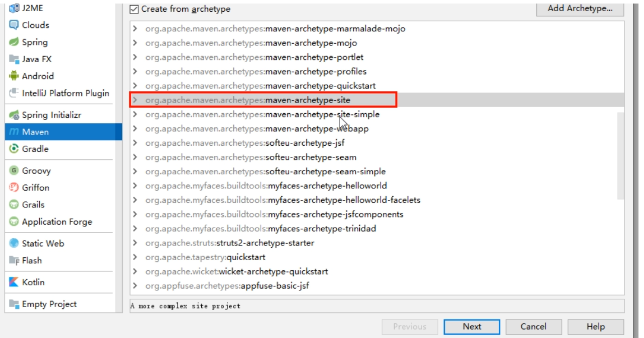Click the Maven m icon

[14, 132]
